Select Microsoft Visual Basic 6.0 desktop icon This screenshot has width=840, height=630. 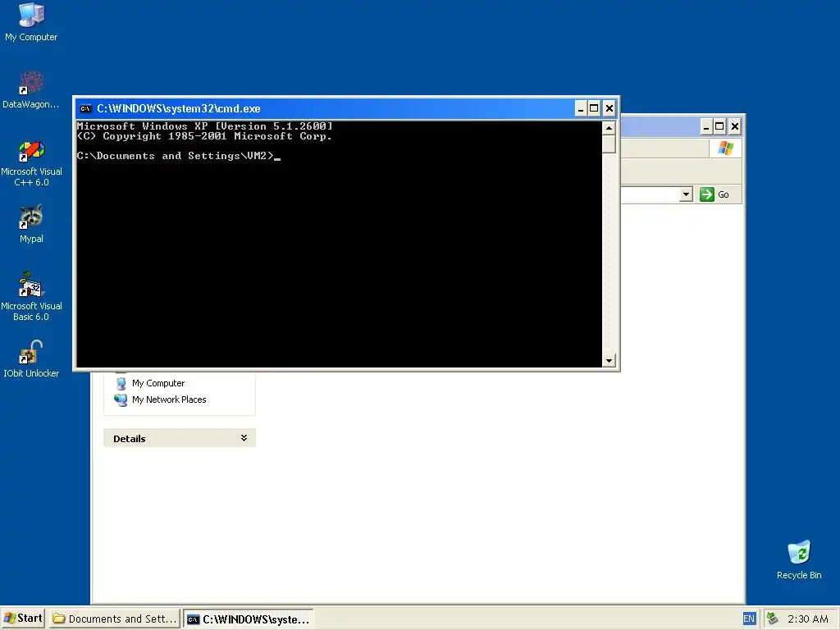coord(31,296)
